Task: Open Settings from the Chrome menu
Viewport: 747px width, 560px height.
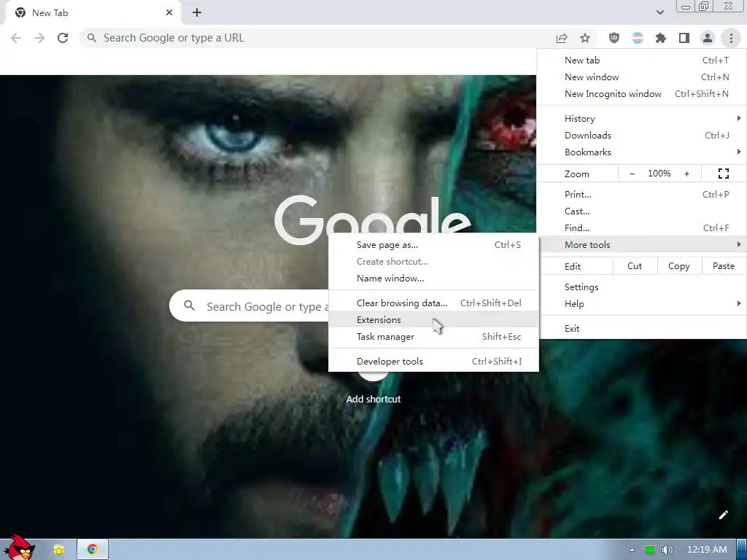Action: tap(641, 287)
